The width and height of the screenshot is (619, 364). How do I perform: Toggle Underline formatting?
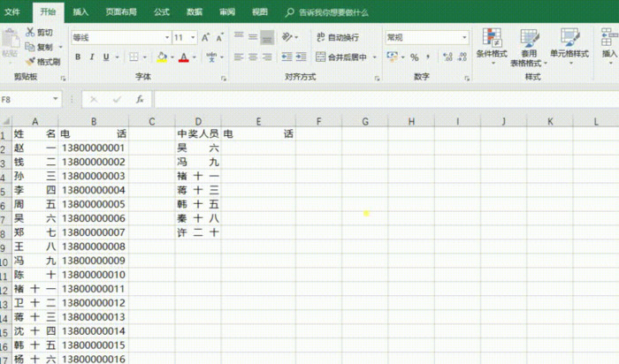click(x=106, y=57)
